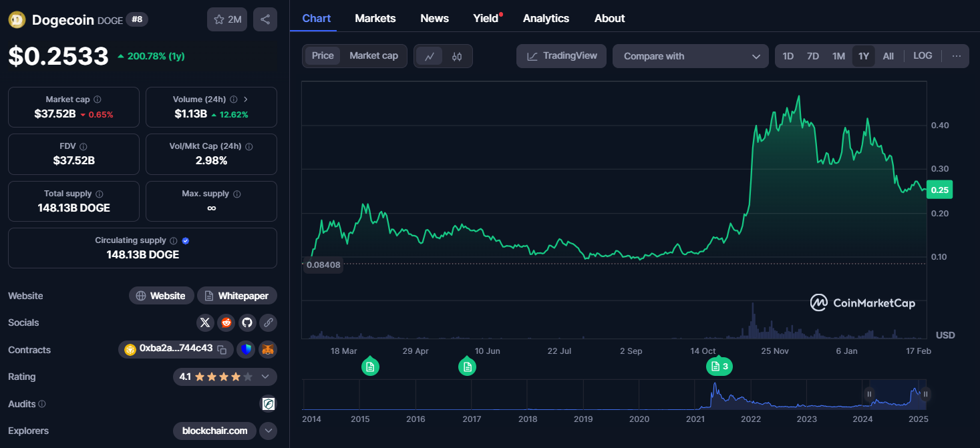Image resolution: width=980 pixels, height=448 pixels.
Task: Select the Market cap chart toggle
Action: 373,56
